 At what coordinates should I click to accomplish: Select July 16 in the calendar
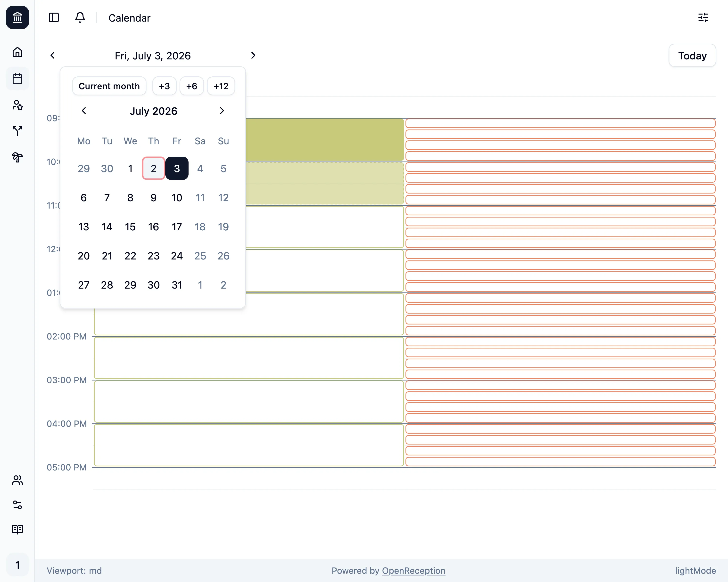click(x=154, y=227)
